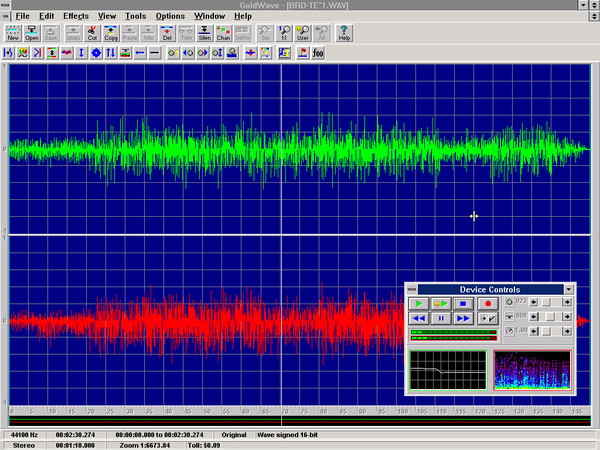600x450 pixels.
Task: Click the blue left arrow reverse icon
Action: 140,53
